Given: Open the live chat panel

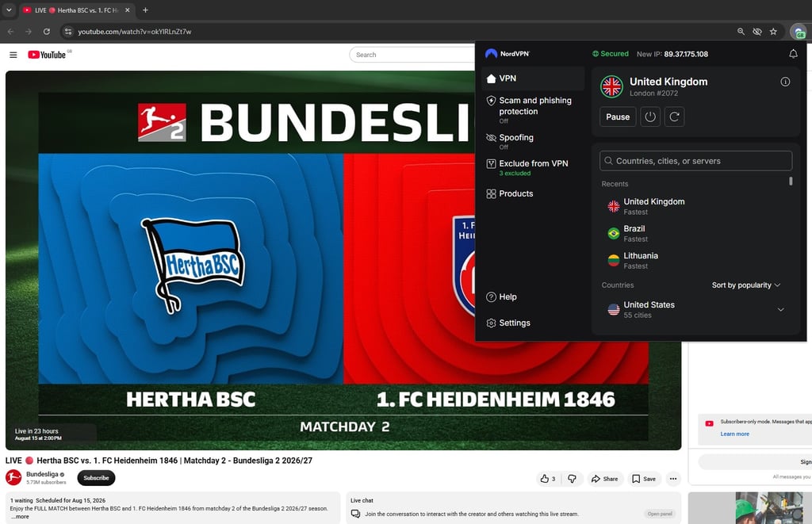Looking at the screenshot, I should [660, 514].
